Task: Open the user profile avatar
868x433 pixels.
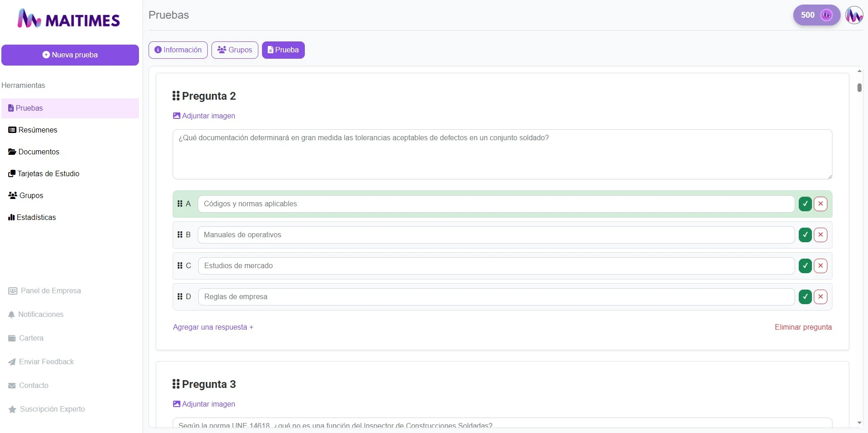Action: 854,15
